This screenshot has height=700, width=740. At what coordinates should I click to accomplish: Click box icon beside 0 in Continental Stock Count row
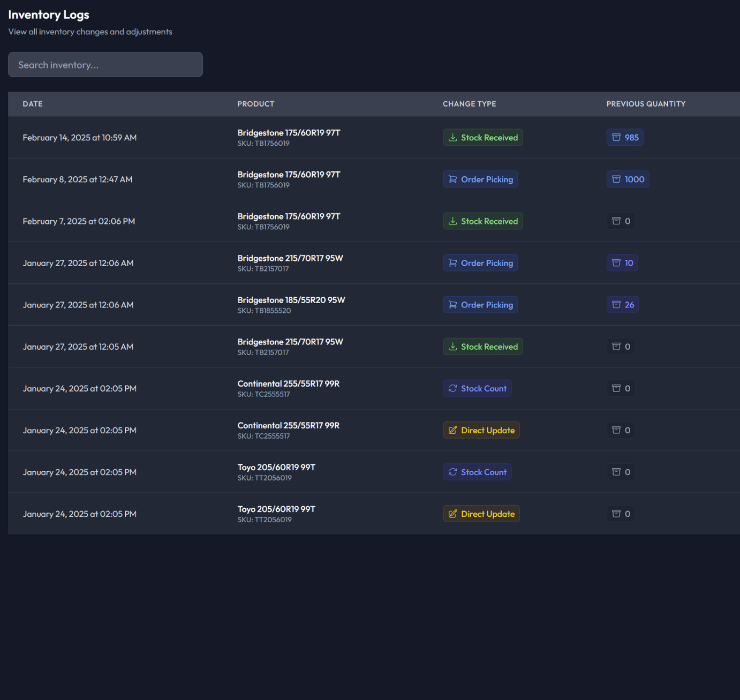616,388
